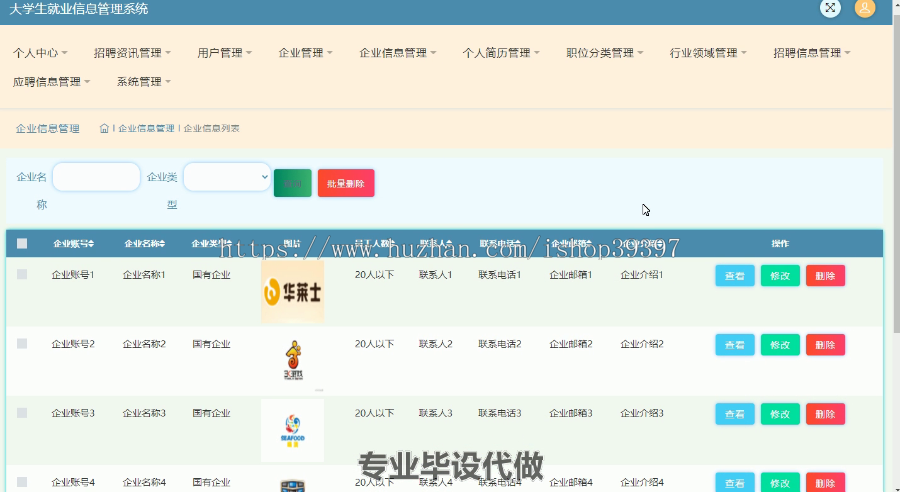Click the red 批量删除 button
900x492 pixels.
pos(346,183)
